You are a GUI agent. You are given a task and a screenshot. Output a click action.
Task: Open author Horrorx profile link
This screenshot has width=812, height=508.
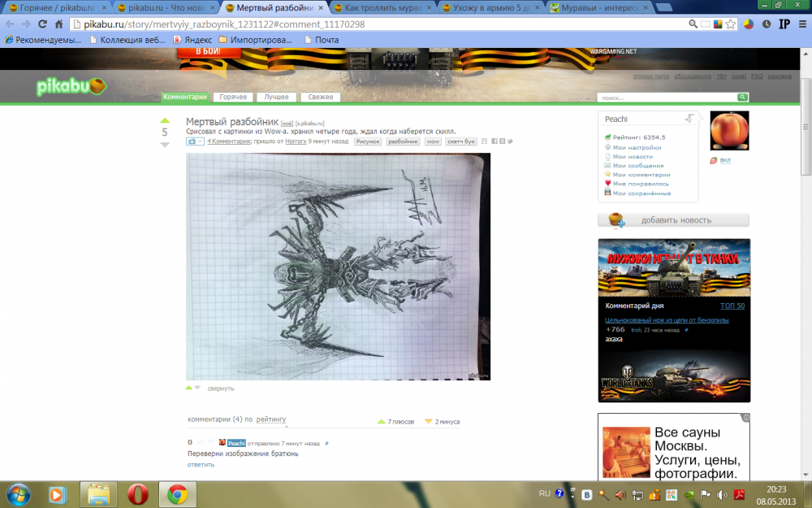tap(296, 141)
